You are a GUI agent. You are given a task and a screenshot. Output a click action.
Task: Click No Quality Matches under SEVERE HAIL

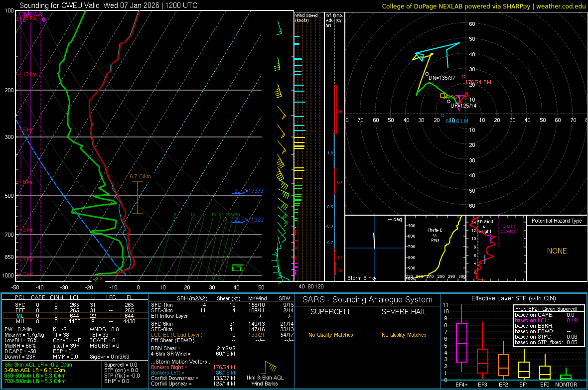pyautogui.click(x=404, y=335)
